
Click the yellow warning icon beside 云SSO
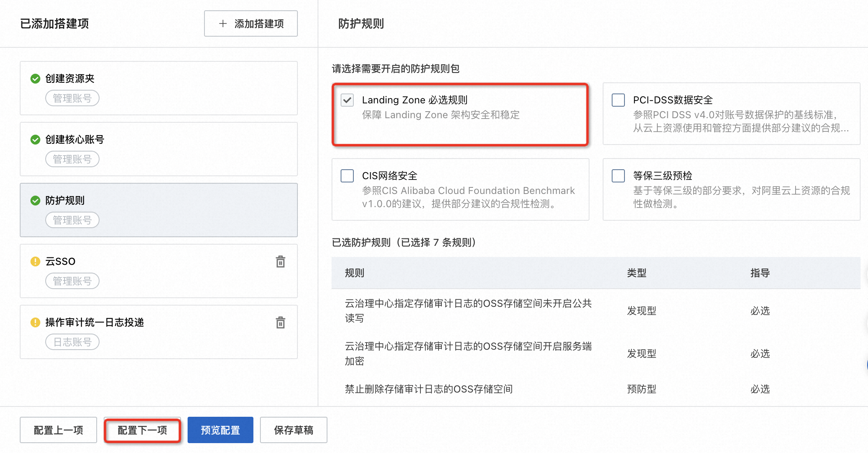click(35, 262)
